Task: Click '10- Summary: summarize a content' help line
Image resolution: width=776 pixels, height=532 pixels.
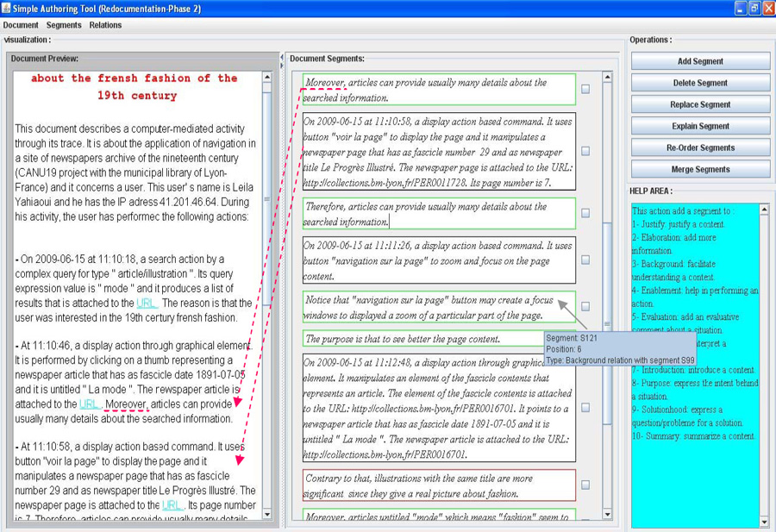Action: (694, 436)
